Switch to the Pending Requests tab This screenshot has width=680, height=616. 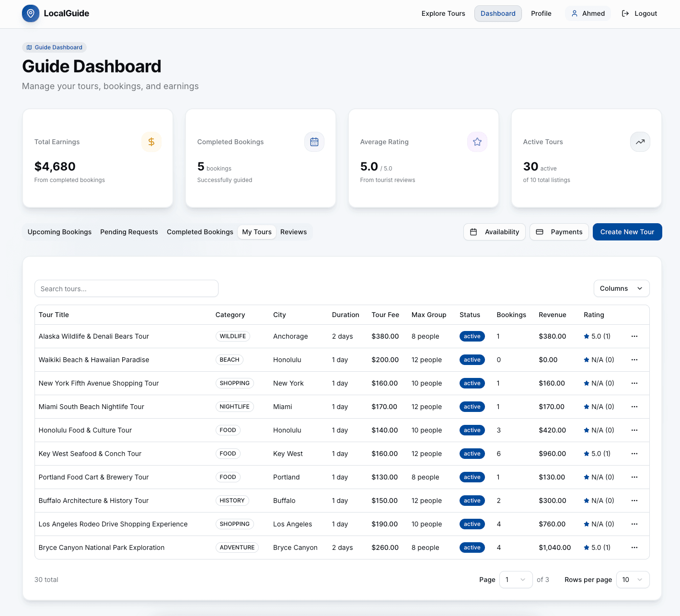pyautogui.click(x=129, y=232)
